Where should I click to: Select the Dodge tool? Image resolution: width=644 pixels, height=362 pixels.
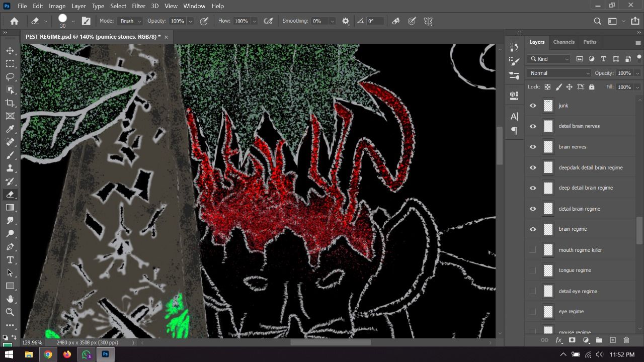pyautogui.click(x=10, y=234)
